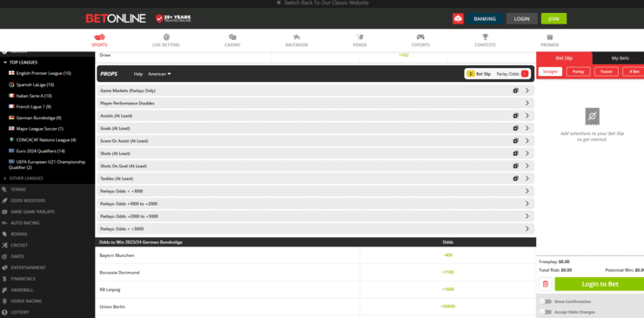This screenshot has height=318, width=644.
Task: Click the Boxing glove sidebar icon
Action: 4,234
